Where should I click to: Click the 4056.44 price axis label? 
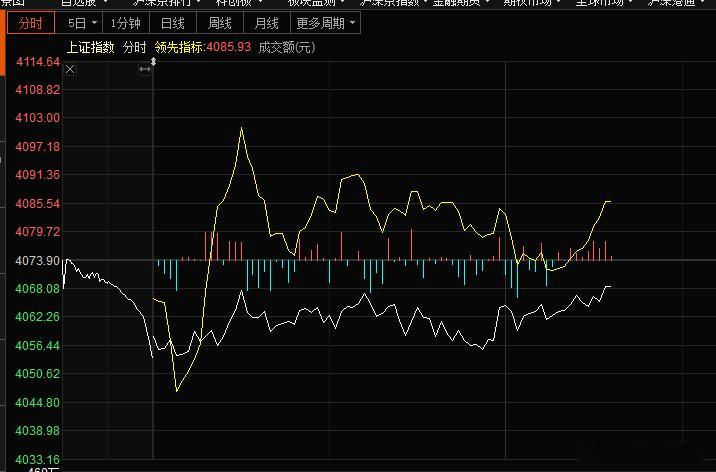pyautogui.click(x=38, y=346)
